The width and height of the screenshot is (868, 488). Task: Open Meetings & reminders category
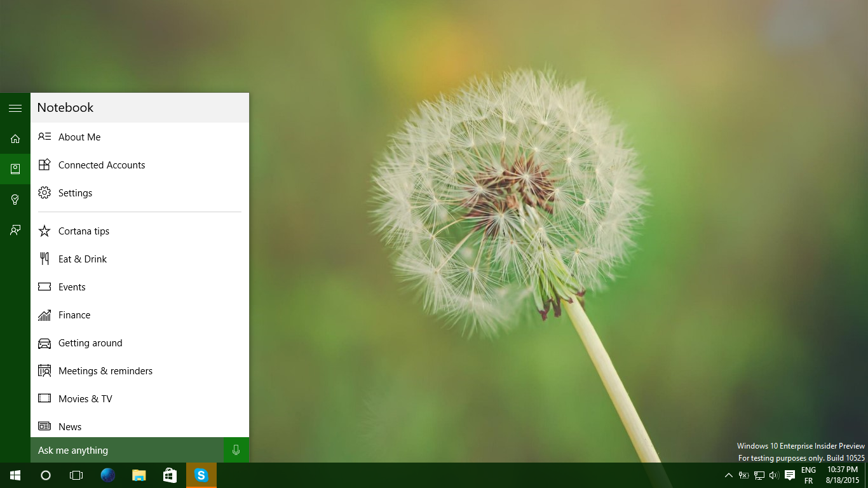point(140,370)
